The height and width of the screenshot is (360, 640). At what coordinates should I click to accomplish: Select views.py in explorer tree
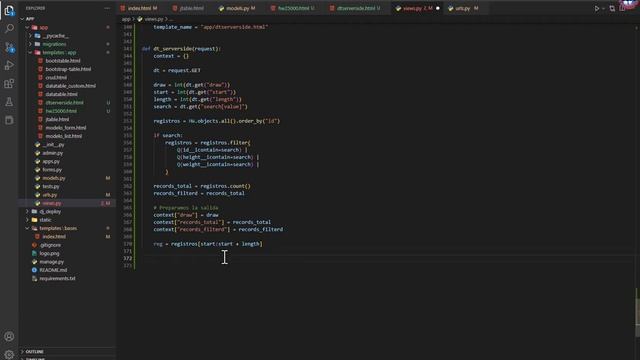point(51,203)
